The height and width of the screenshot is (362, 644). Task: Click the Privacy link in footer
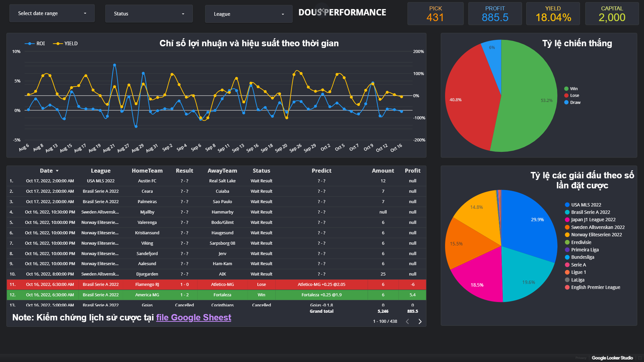click(581, 358)
